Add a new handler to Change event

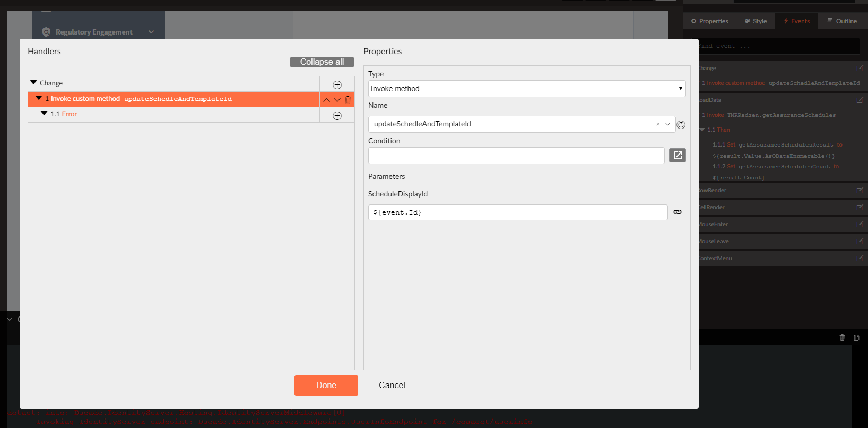(337, 85)
